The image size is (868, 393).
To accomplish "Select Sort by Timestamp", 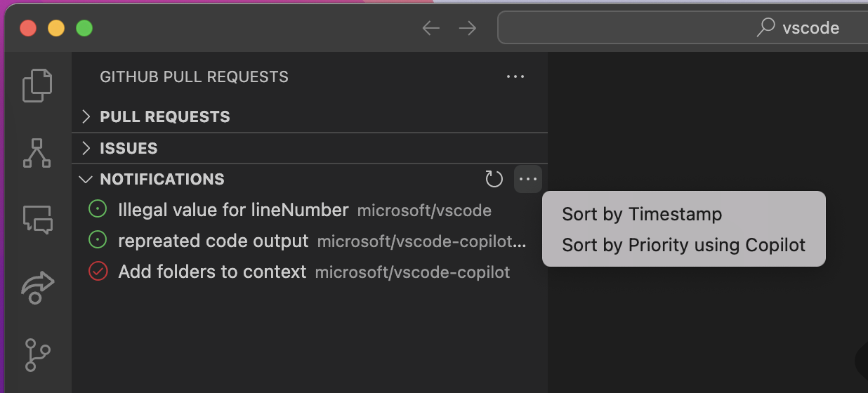I will click(642, 214).
